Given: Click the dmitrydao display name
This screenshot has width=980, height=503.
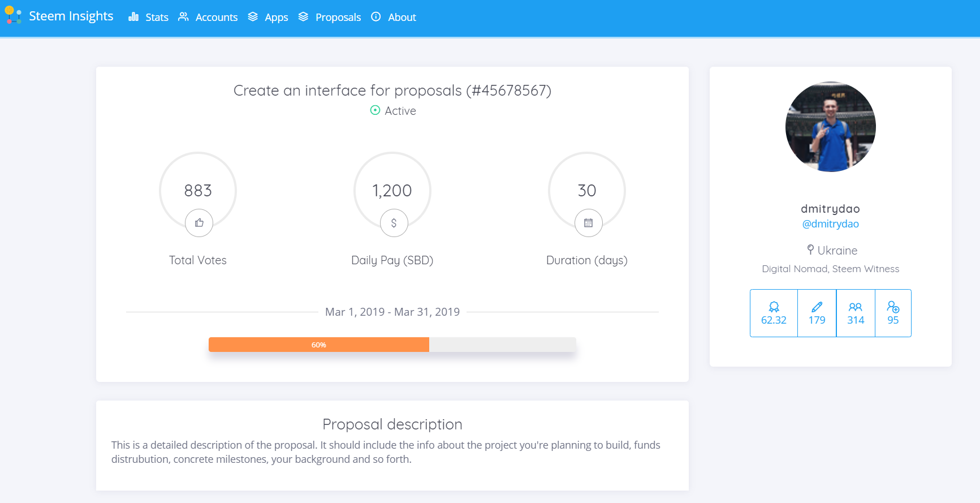Looking at the screenshot, I should [x=830, y=209].
